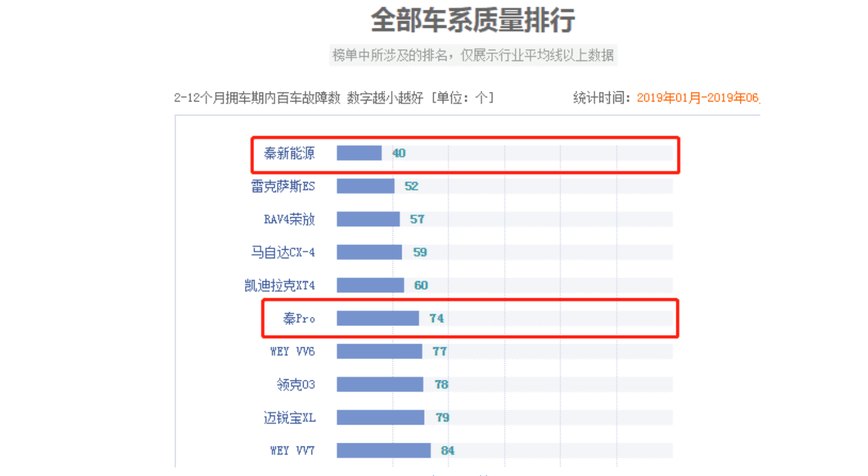Click the value 78 for 领克03
This screenshot has height=476, width=868.
coord(442,385)
